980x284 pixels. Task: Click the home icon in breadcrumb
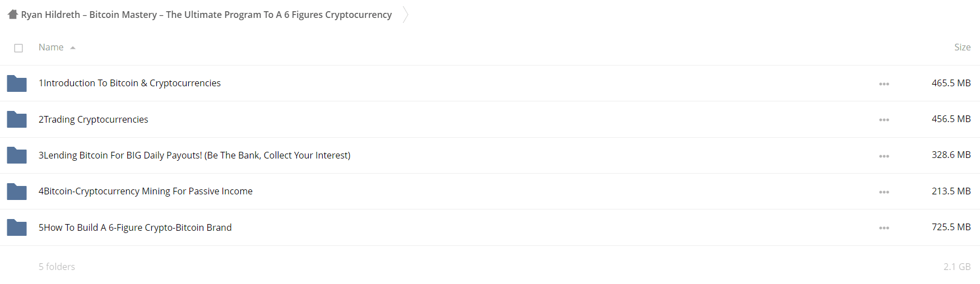click(x=13, y=14)
